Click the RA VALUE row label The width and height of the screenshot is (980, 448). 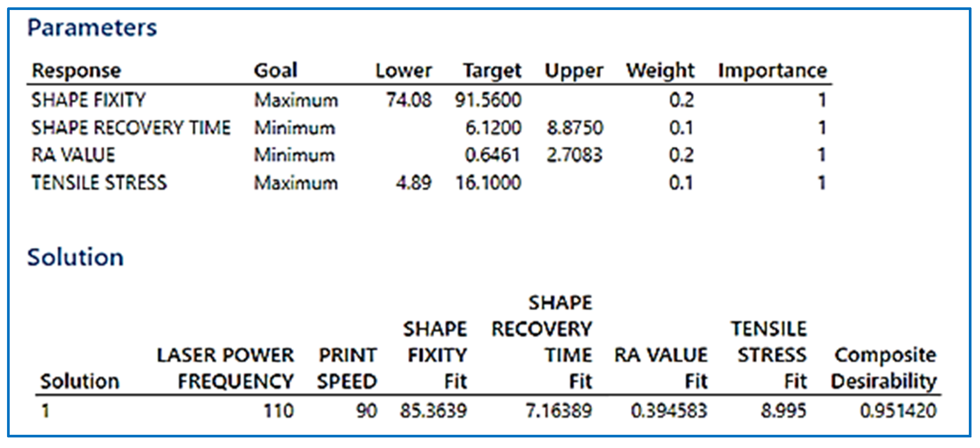tap(73, 155)
